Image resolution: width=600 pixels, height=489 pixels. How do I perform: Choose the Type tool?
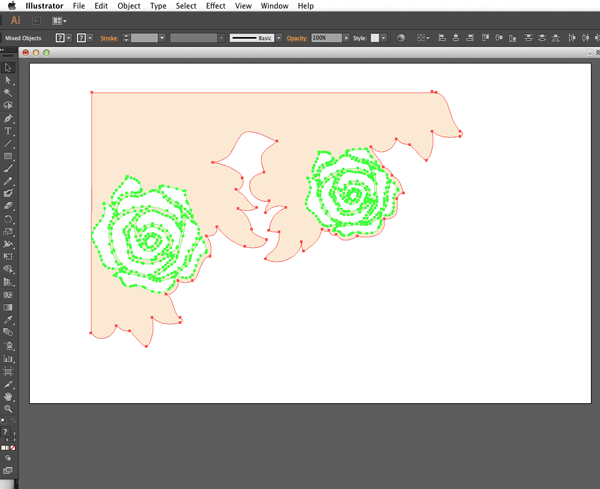click(8, 131)
